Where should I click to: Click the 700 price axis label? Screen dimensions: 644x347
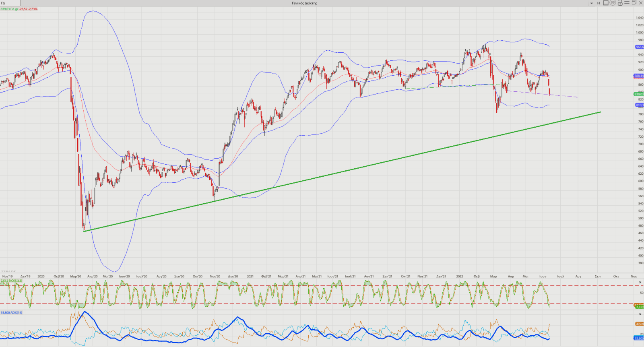640,144
